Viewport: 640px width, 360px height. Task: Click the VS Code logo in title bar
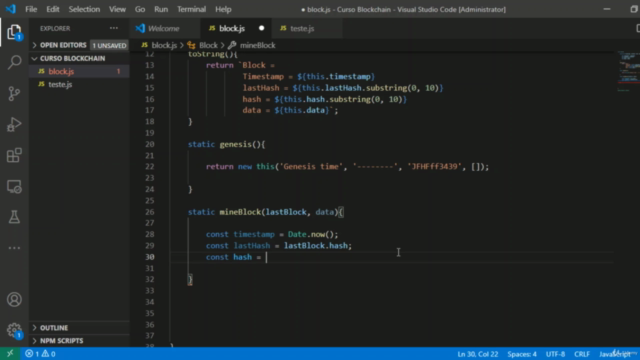pyautogui.click(x=11, y=9)
